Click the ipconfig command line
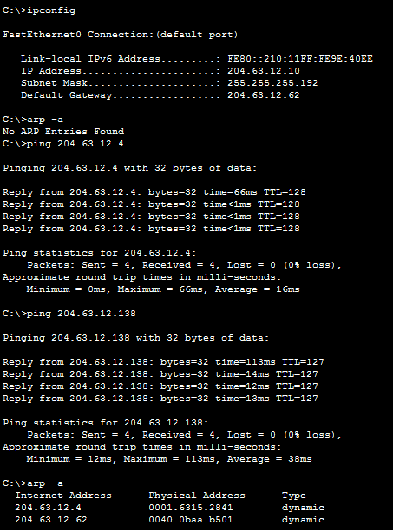Viewport: 393px width, 532px height. pyautogui.click(x=39, y=10)
